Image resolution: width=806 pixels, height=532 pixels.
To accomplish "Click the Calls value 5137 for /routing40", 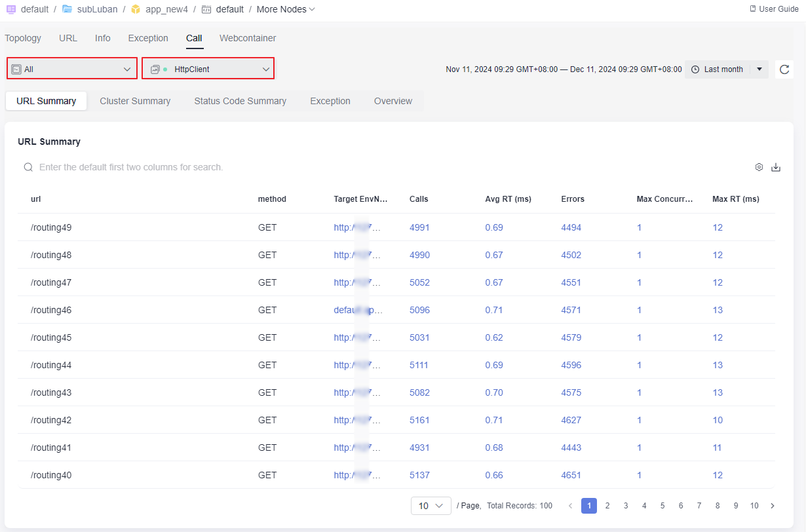I will click(x=419, y=475).
